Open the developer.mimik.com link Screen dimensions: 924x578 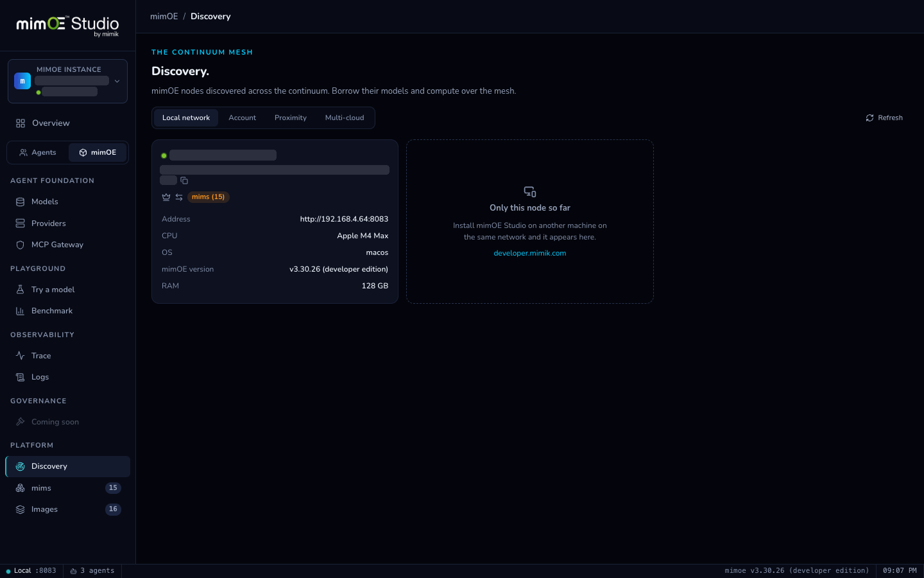coord(530,253)
